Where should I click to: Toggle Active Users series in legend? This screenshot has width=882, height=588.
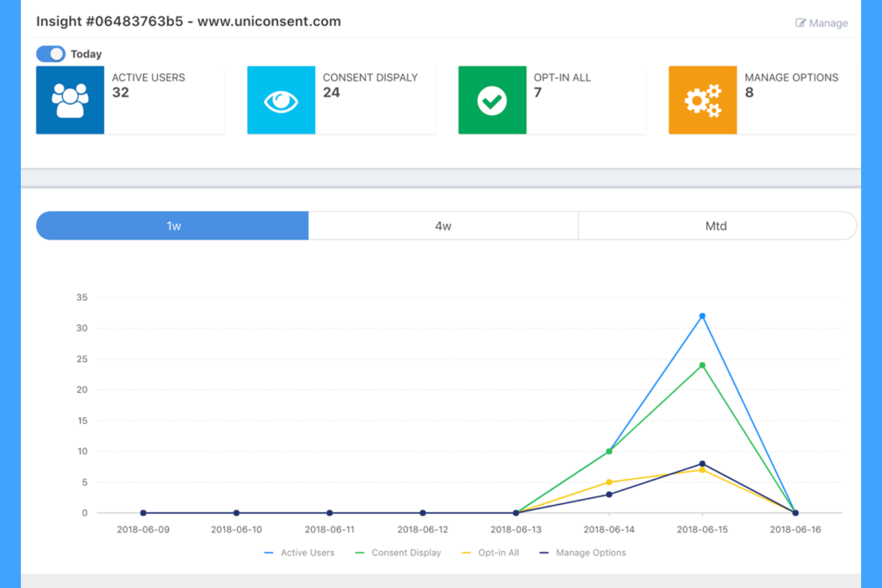click(x=308, y=552)
